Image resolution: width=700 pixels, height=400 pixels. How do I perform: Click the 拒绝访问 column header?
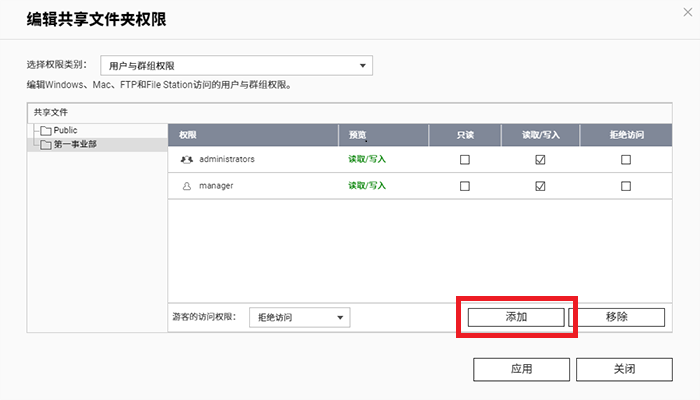click(x=626, y=135)
